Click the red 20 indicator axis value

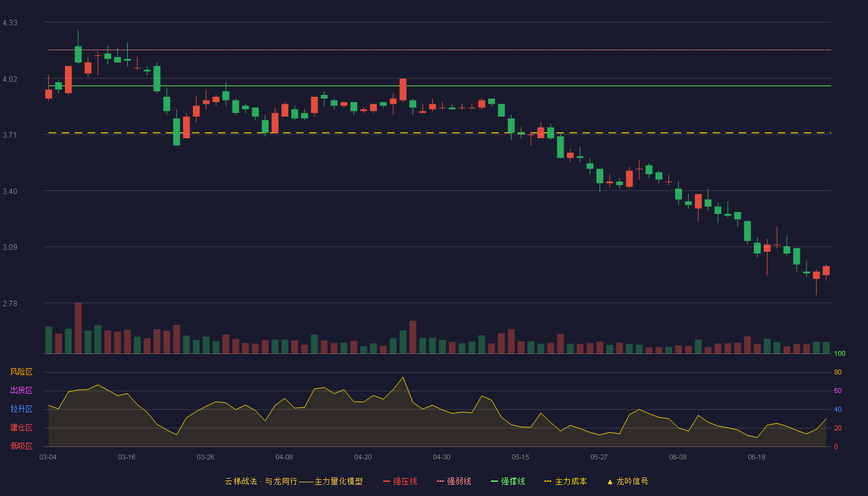[838, 428]
